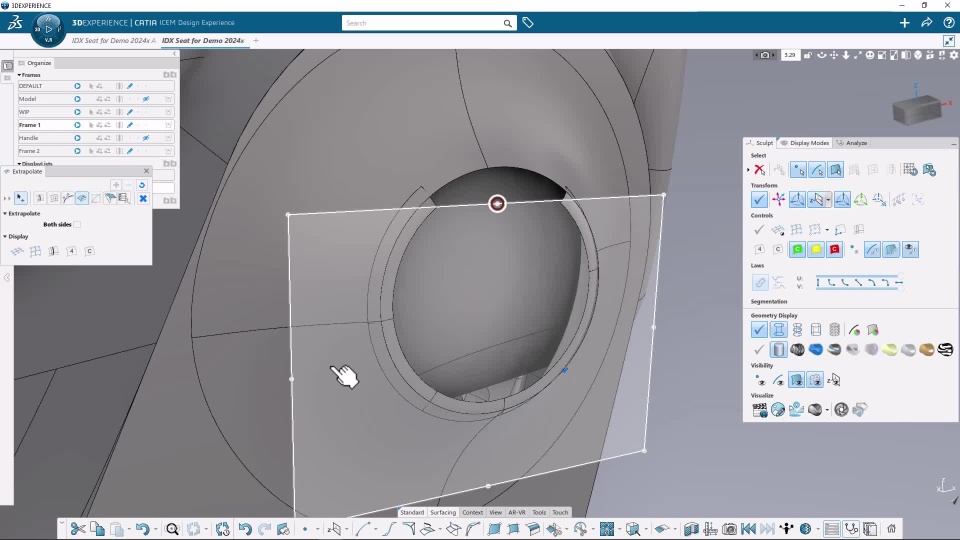
Task: Open the Surfacing toolbar tab
Action: coord(443,512)
